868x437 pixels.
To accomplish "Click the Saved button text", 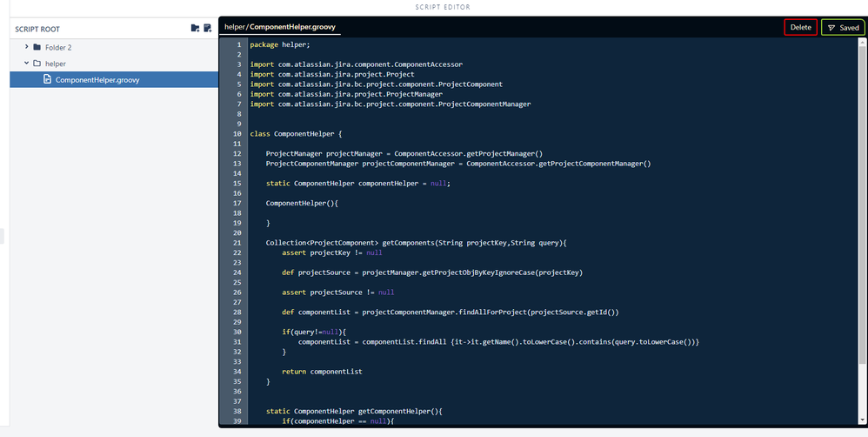I will 849,28.
